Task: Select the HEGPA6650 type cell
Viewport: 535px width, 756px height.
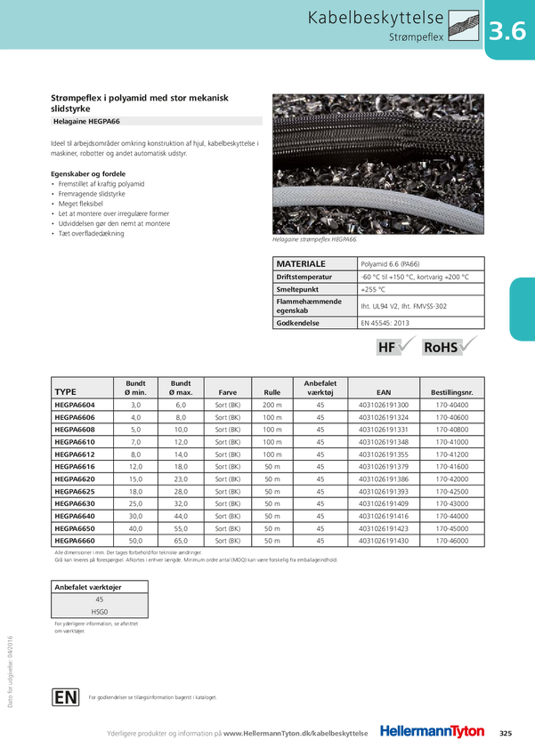Action: pyautogui.click(x=82, y=529)
